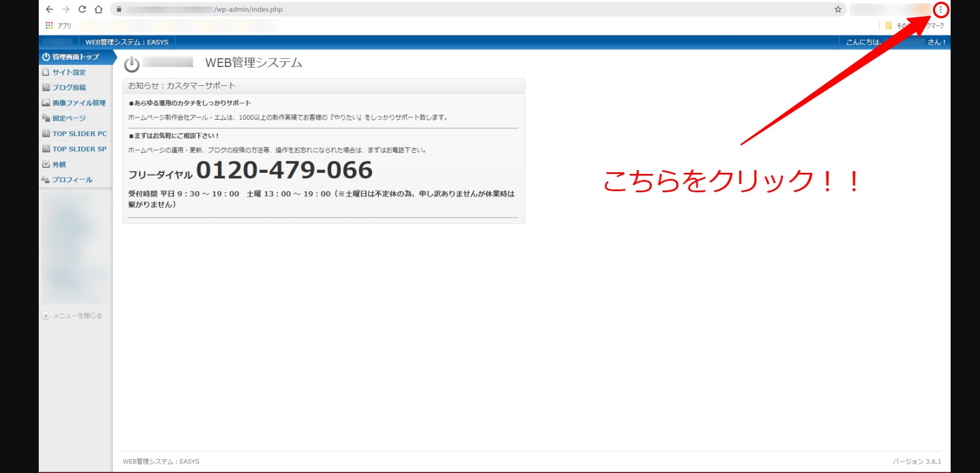
Task: Open 管理画面トップ in the sidebar
Action: tap(75, 57)
